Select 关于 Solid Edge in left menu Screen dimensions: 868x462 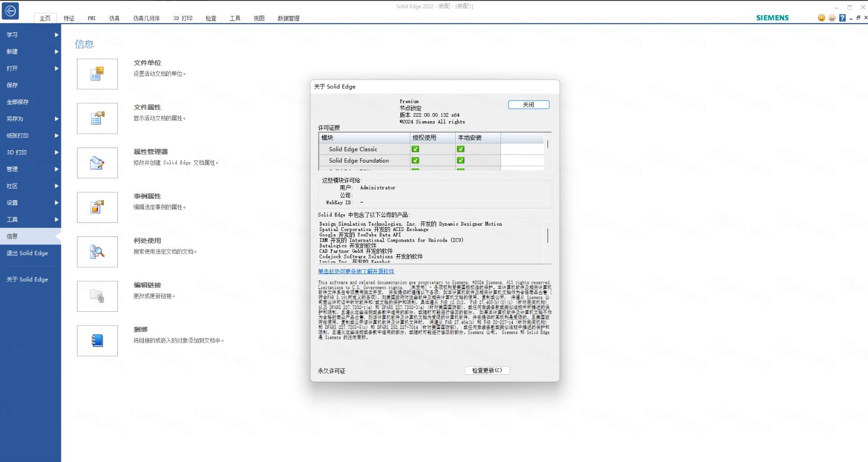click(27, 279)
